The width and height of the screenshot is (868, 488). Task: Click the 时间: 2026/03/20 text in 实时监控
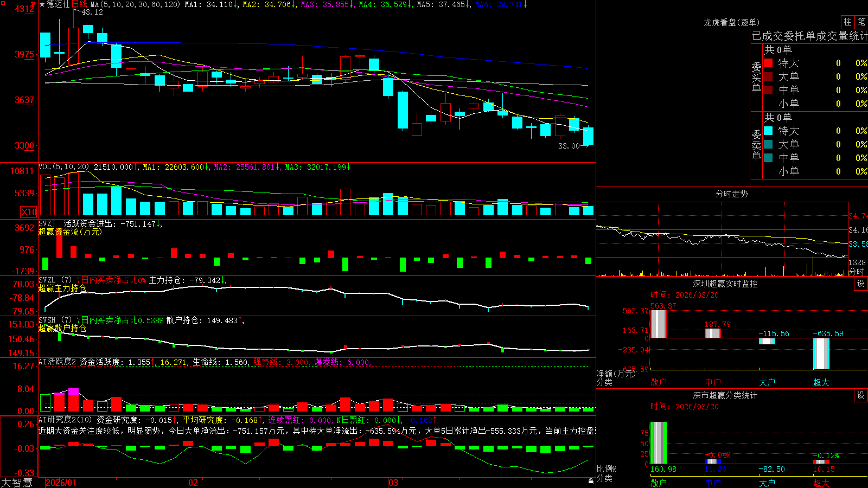685,295
